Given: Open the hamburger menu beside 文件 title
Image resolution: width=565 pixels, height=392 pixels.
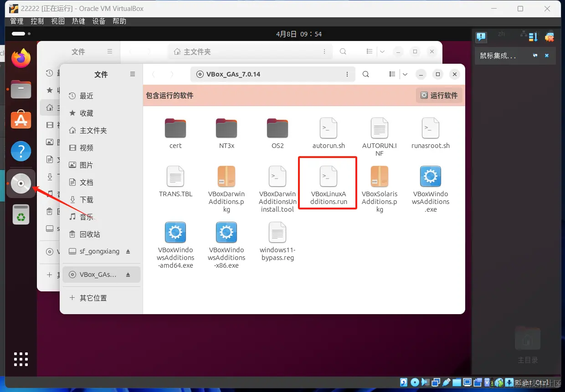Looking at the screenshot, I should pos(133,74).
